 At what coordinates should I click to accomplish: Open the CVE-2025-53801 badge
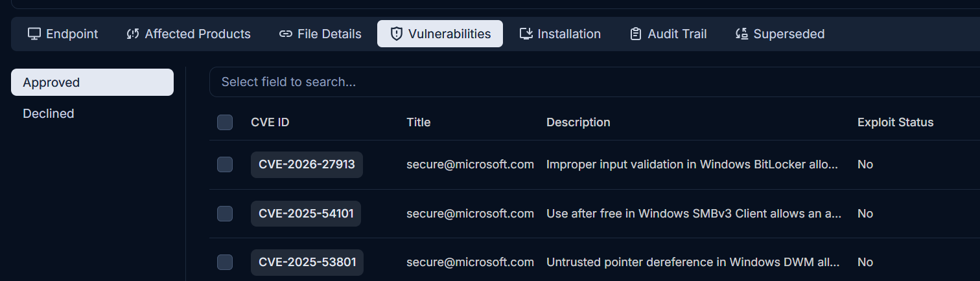[x=307, y=262]
